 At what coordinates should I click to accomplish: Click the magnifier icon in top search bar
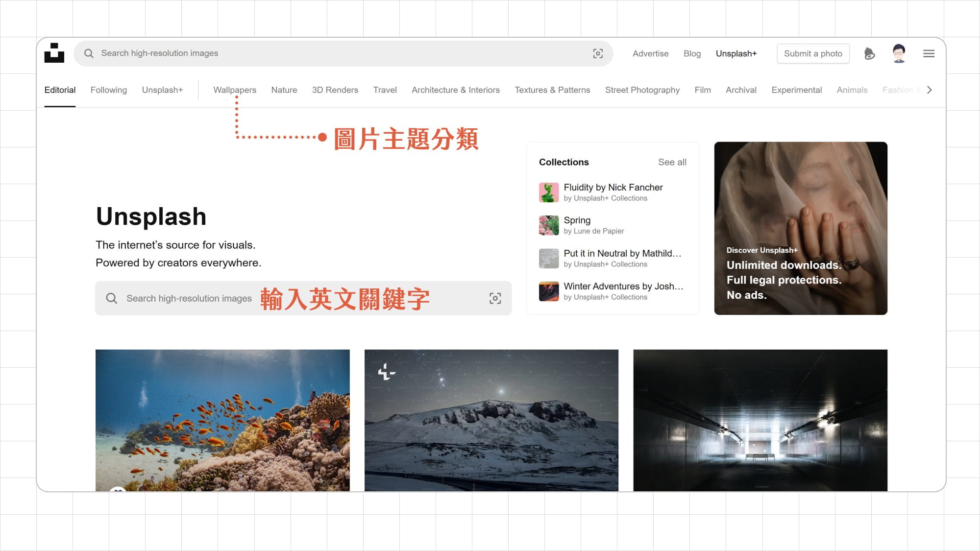click(89, 53)
